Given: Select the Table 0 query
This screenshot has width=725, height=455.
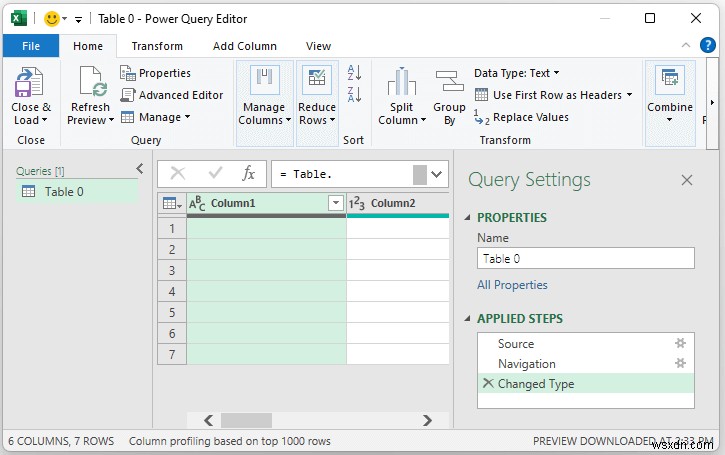Looking at the screenshot, I should coord(77,191).
